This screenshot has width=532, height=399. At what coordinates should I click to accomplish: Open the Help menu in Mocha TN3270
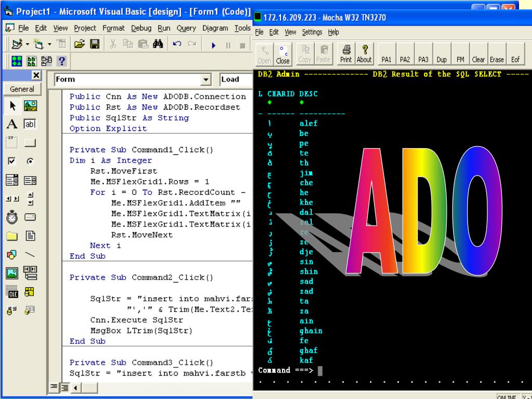334,32
